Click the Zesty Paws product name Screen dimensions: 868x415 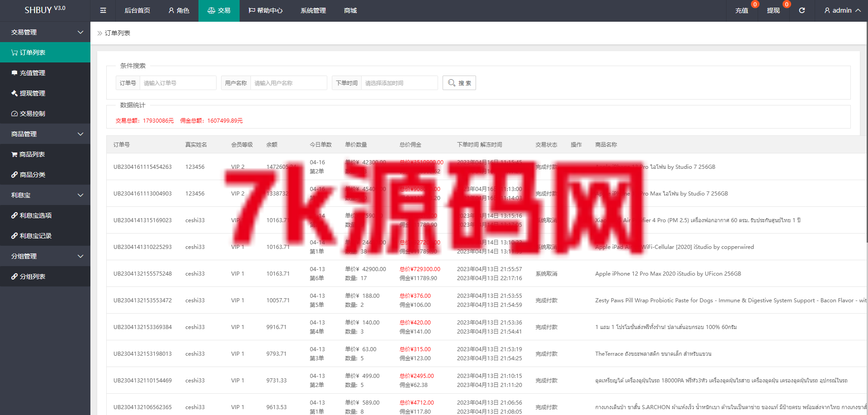click(731, 301)
